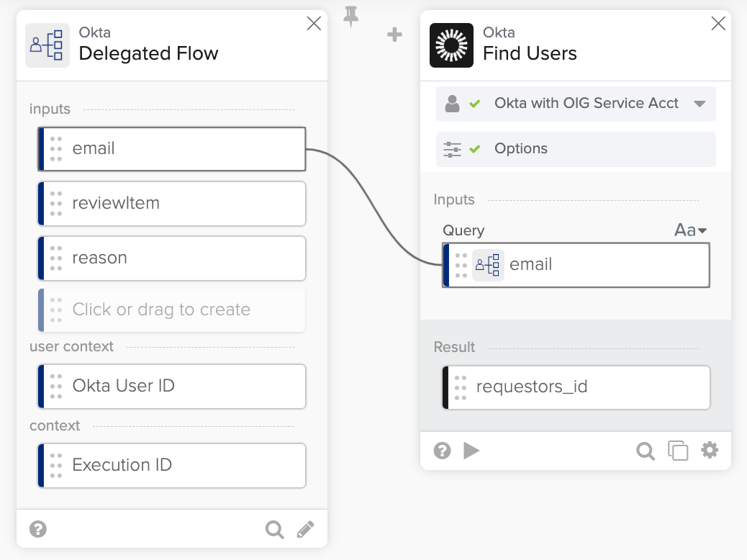Screen dimensions: 747x560
Task: Click the help question mark on Find Users
Action: 441,451
